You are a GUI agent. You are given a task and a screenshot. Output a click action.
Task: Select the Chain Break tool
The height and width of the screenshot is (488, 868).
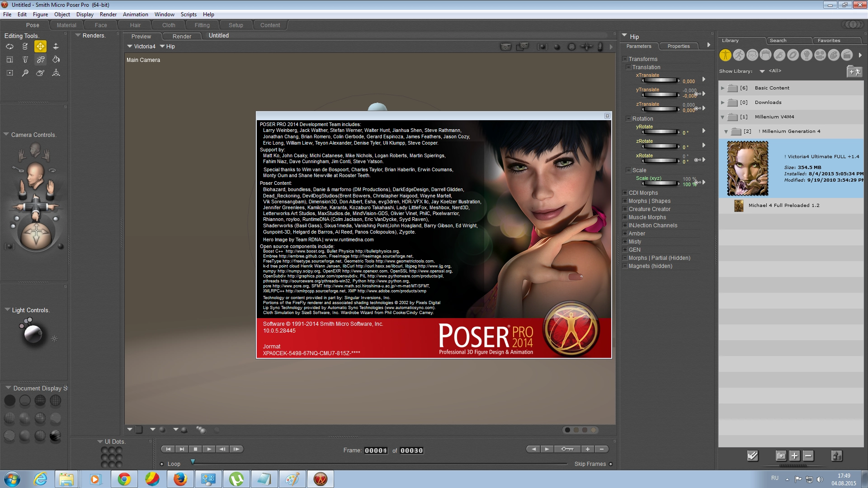tap(40, 60)
